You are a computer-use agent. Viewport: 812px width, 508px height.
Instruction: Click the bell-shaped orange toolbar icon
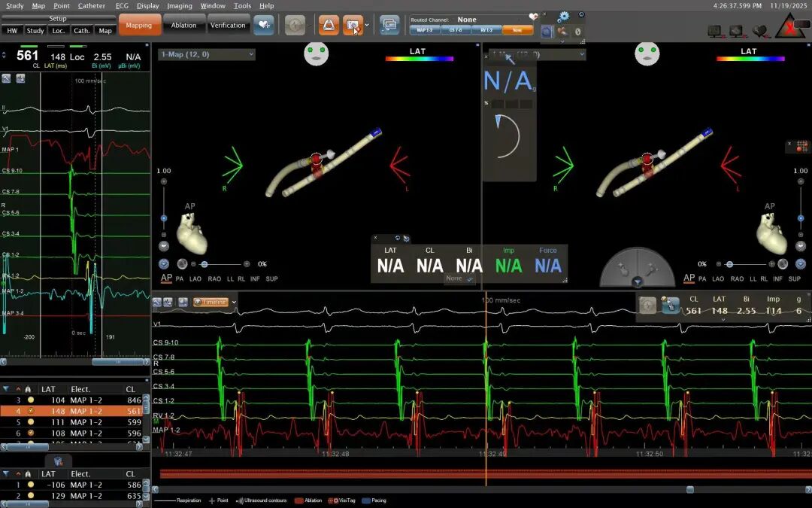tap(329, 25)
